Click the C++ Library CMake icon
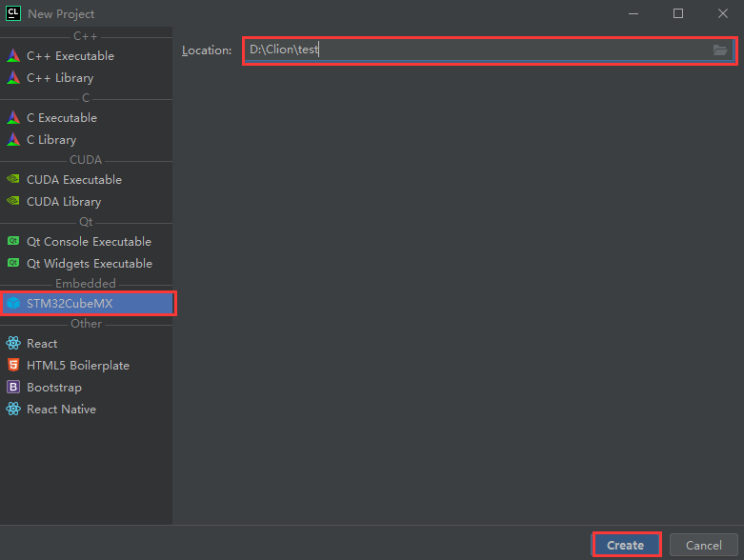 pos(13,77)
